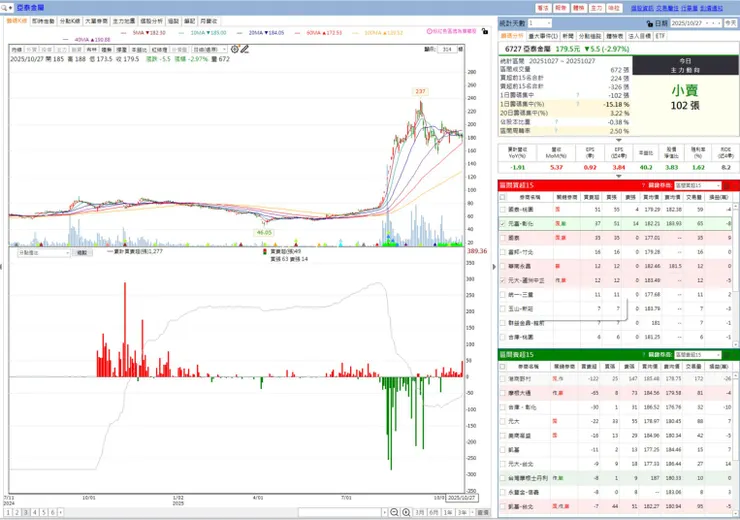Click help icon next to 1日籌碼集中
740x520 pixels.
(578, 95)
